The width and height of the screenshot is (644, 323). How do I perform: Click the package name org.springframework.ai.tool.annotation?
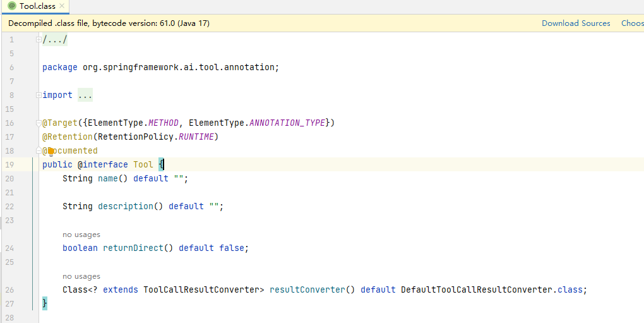(x=179, y=68)
